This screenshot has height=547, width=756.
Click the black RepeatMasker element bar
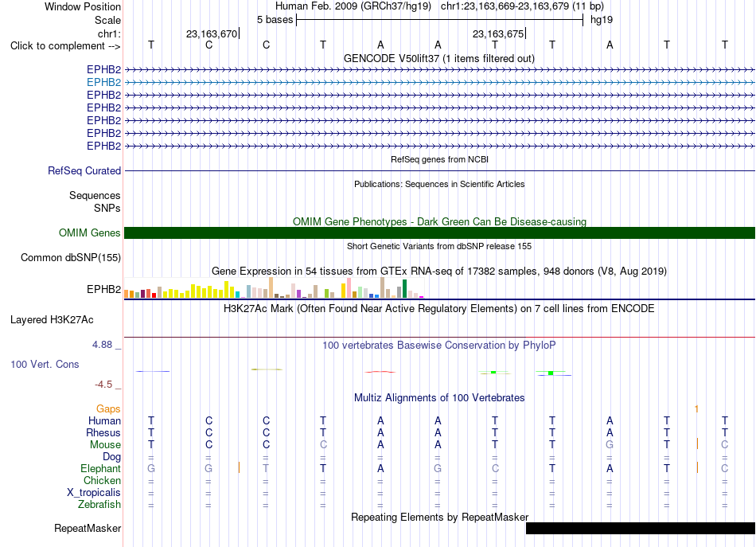tap(641, 528)
